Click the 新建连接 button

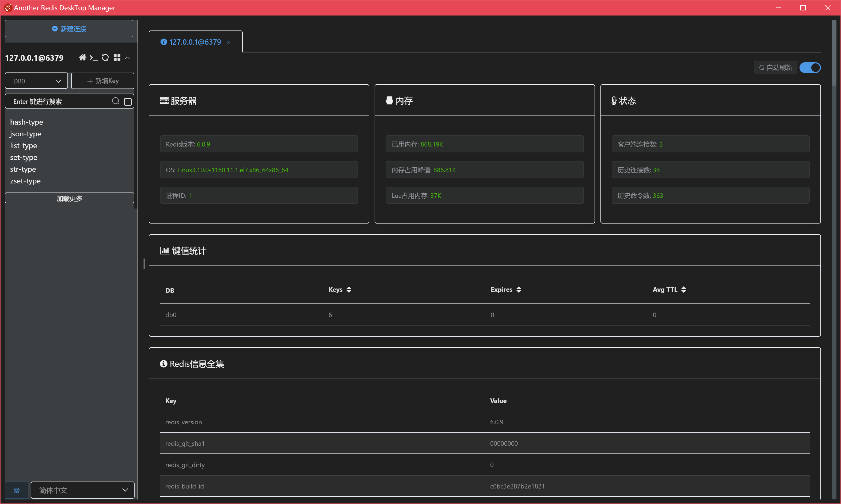(69, 29)
